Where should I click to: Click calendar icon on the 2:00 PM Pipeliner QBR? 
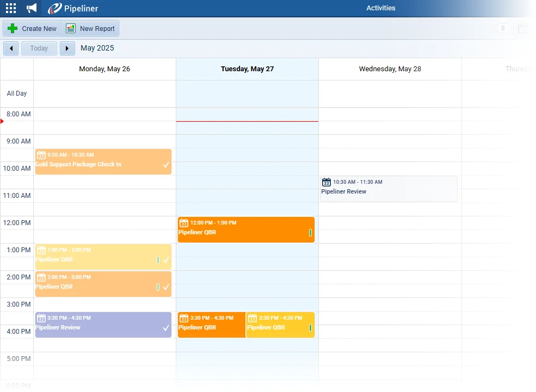click(x=41, y=277)
